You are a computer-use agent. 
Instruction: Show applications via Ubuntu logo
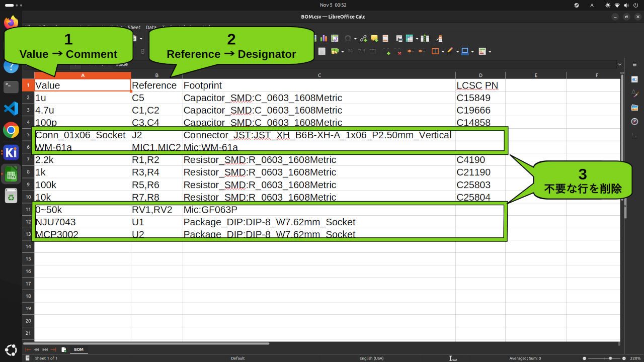pos(11,350)
